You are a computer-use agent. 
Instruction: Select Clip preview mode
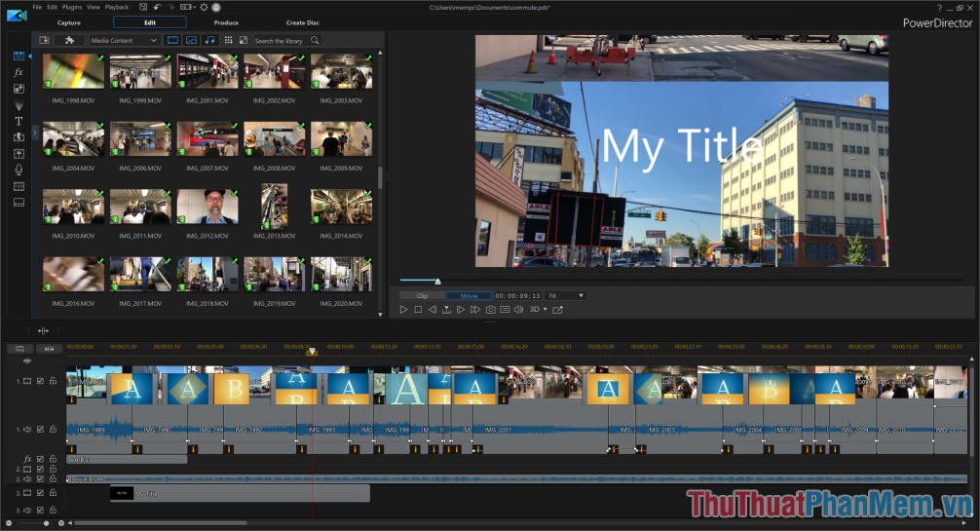pyautogui.click(x=423, y=296)
